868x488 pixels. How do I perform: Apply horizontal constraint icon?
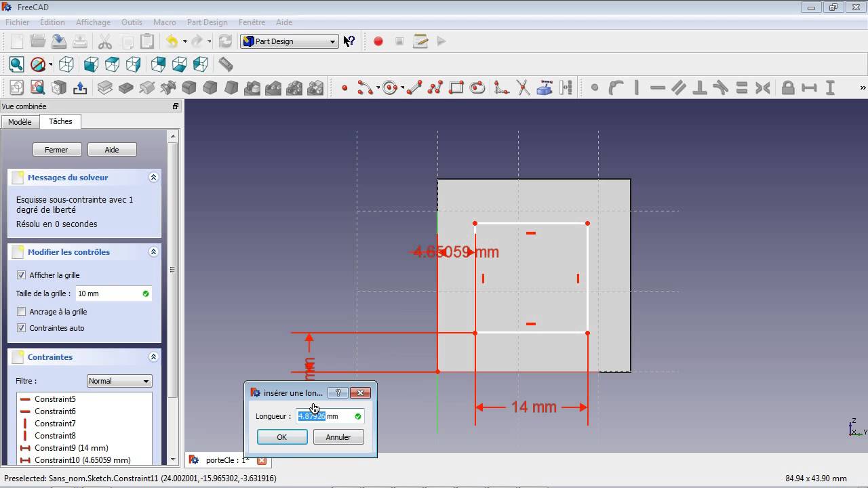point(658,87)
